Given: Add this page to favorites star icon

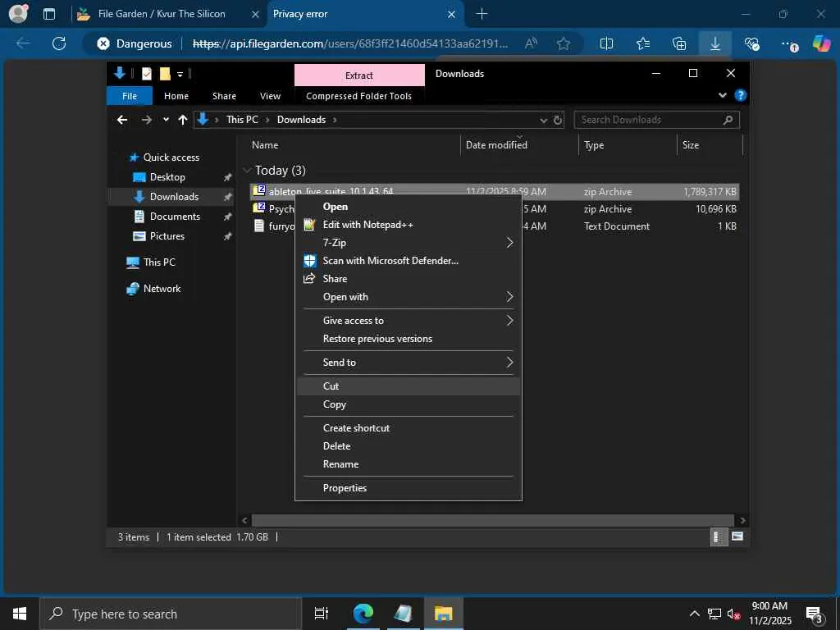Looking at the screenshot, I should 563,43.
